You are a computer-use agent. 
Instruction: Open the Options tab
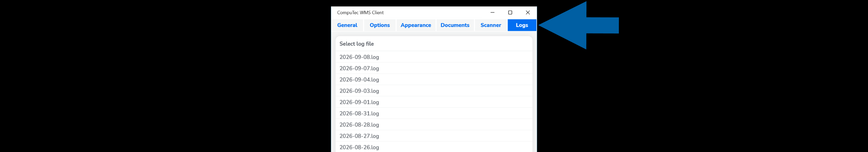tap(379, 25)
